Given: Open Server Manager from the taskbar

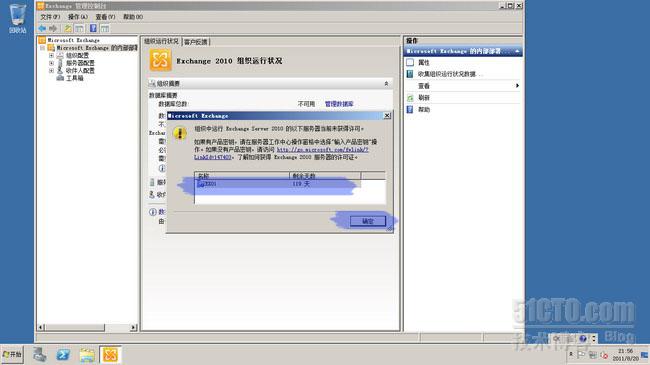Looking at the screenshot, I should click(40, 355).
